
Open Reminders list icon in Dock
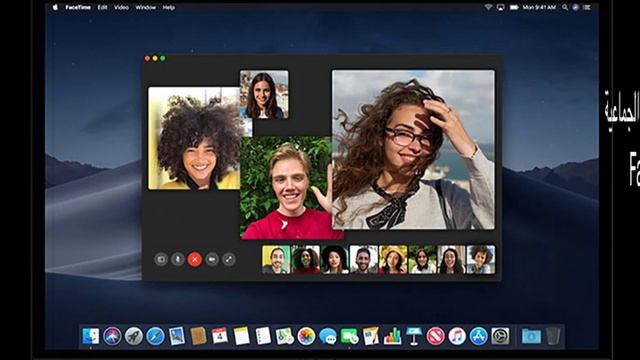pos(263,336)
